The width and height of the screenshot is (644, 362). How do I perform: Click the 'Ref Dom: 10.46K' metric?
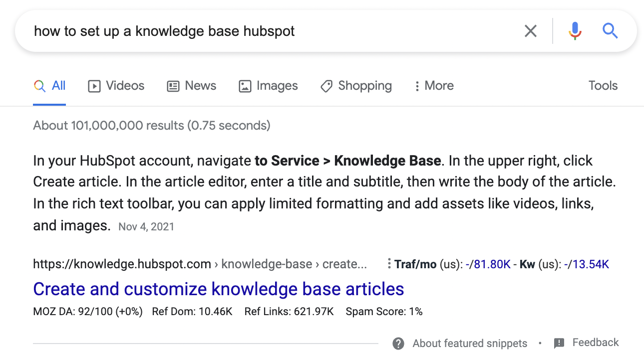(192, 312)
